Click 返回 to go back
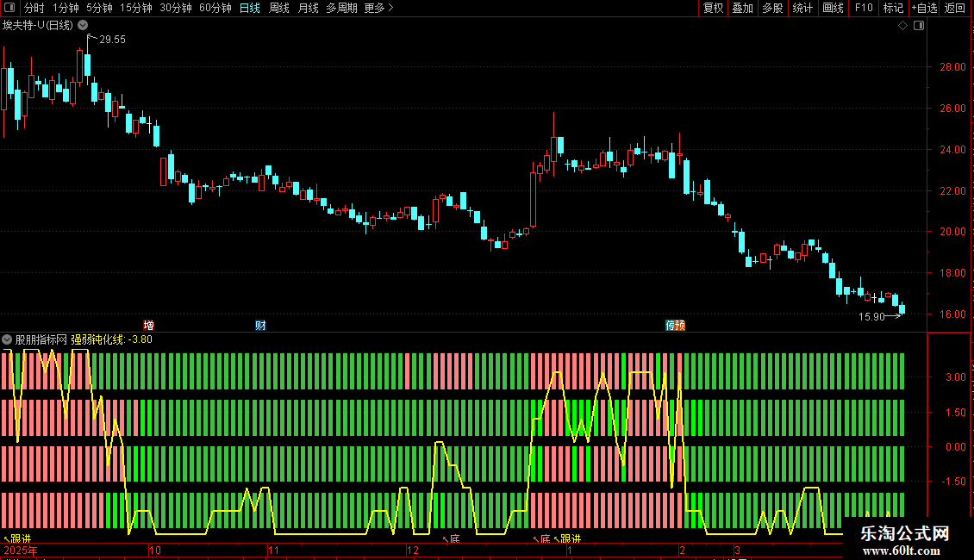 pos(955,8)
